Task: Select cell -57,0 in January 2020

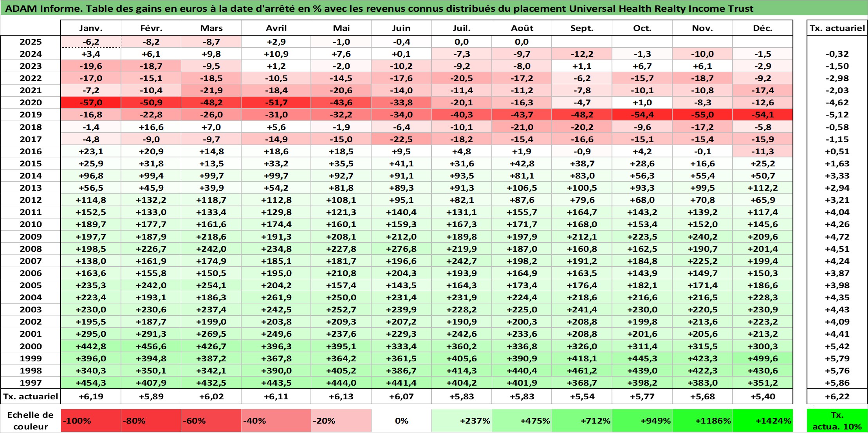Action: point(91,103)
